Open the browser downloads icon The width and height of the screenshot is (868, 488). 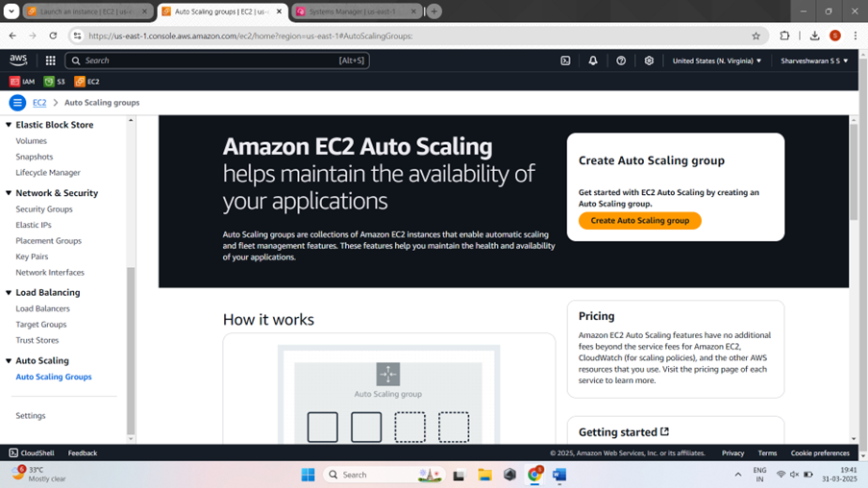pos(814,36)
